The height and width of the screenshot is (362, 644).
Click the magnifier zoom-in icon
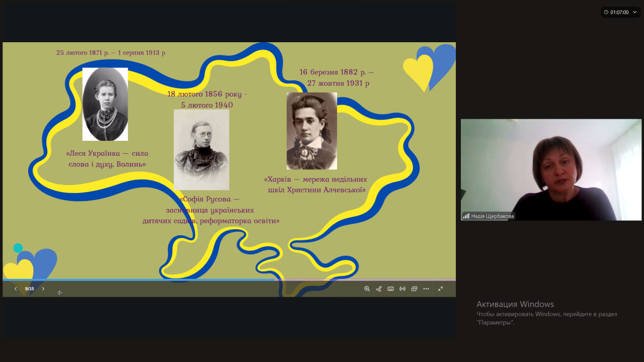coord(367,289)
